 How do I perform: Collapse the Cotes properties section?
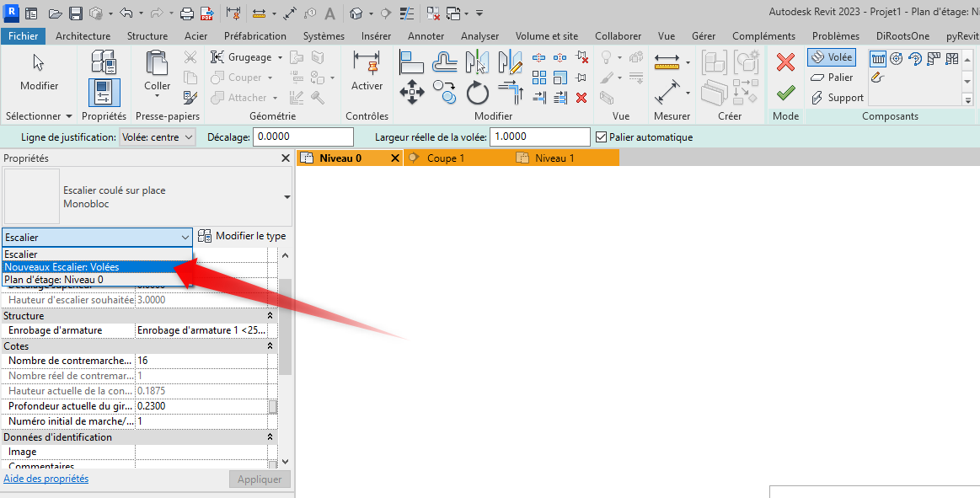[270, 346]
